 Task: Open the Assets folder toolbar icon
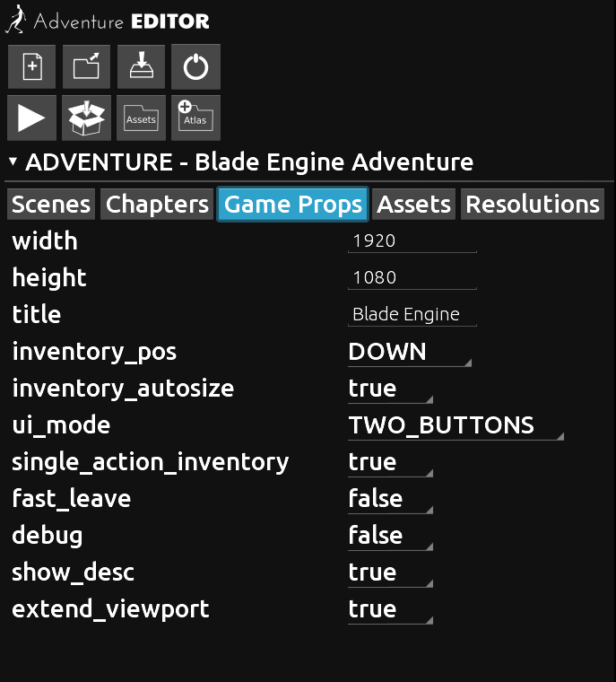pyautogui.click(x=141, y=118)
